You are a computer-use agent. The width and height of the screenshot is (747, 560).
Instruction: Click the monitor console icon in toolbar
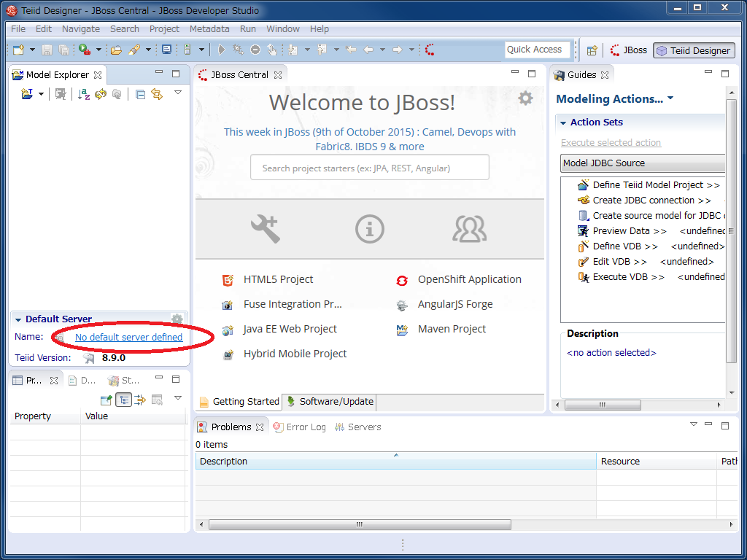(166, 50)
